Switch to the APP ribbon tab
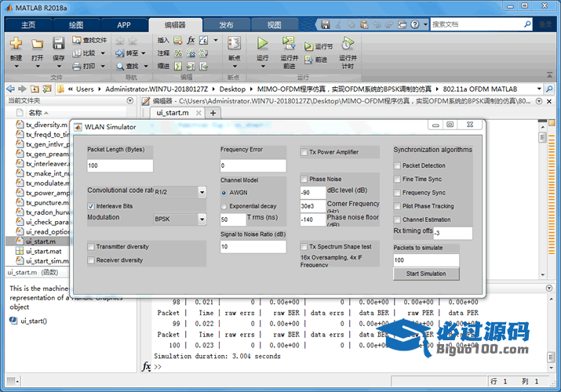Screen dimensions: 561x392 click(x=124, y=25)
